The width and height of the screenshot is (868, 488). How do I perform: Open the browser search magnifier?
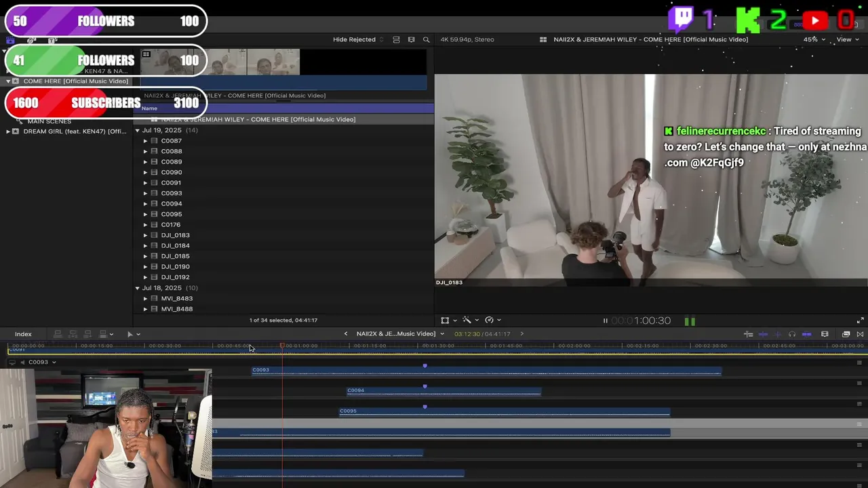click(426, 39)
